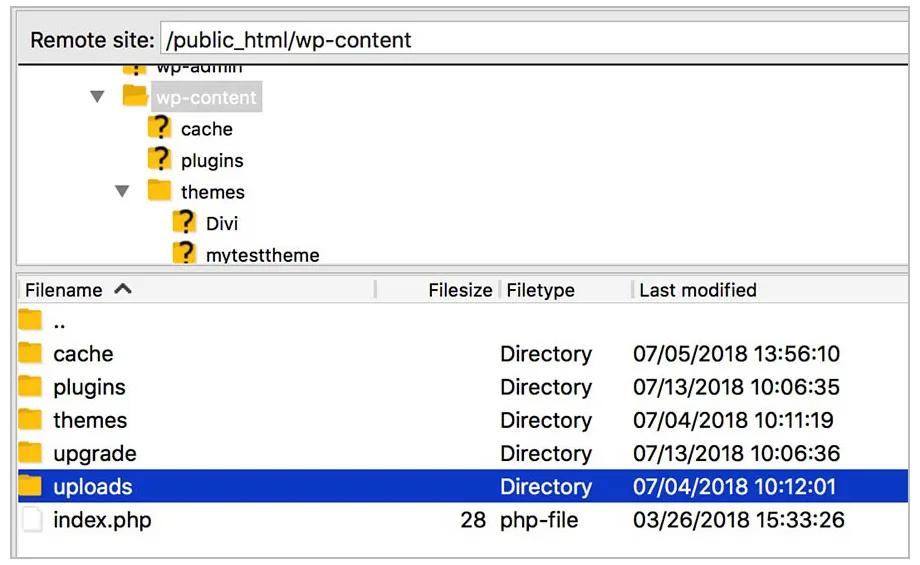The height and width of the screenshot is (565, 920).
Task: Select the parent directory '..' row
Action: (463, 322)
